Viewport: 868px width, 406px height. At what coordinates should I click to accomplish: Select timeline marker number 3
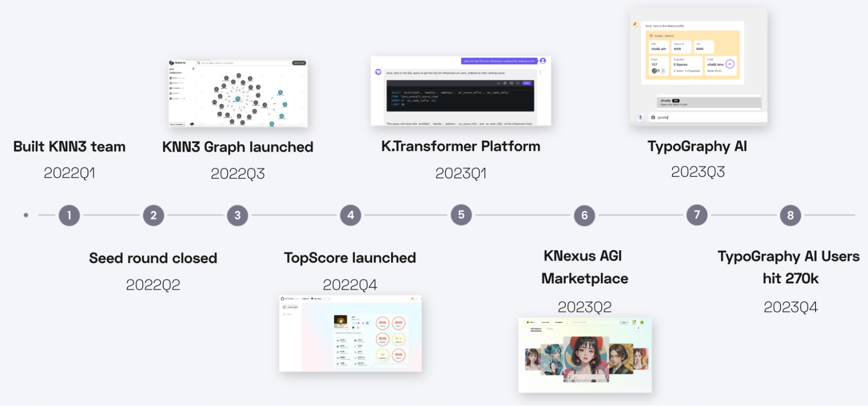click(x=238, y=215)
